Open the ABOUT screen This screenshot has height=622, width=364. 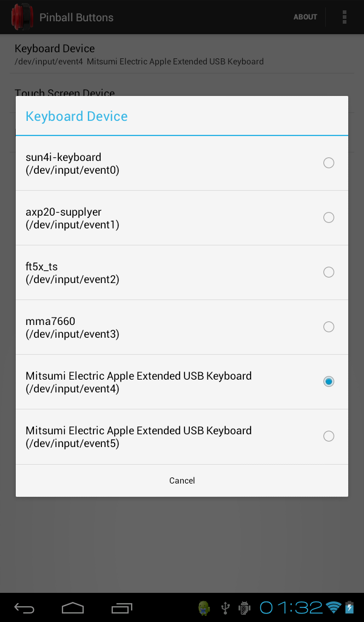click(x=305, y=16)
